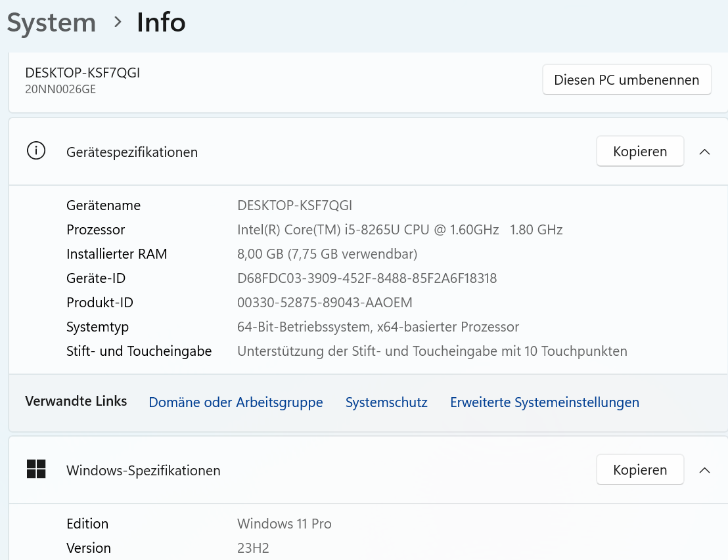Click the touch support value with 10 Touchpunkten
The width and height of the screenshot is (728, 560).
point(432,351)
